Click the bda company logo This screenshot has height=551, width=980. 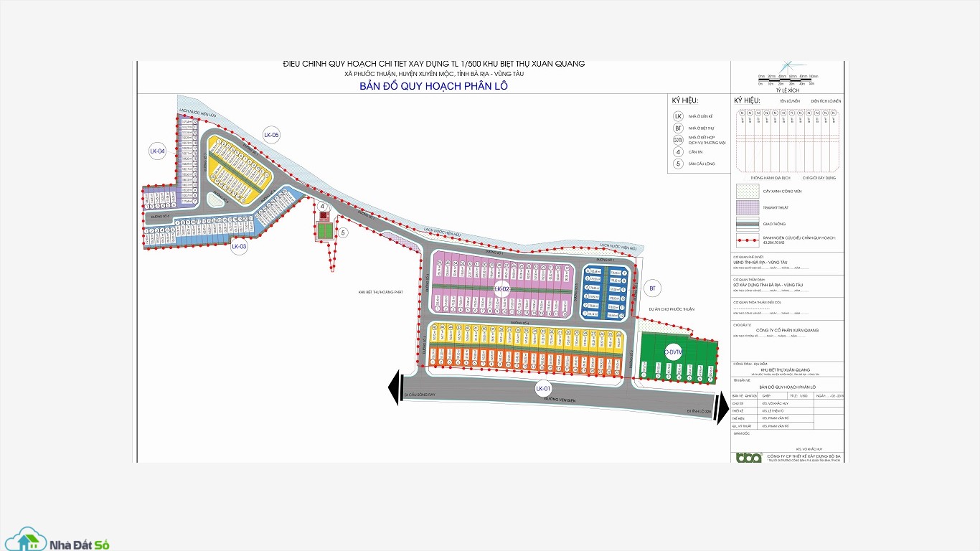[749, 457]
